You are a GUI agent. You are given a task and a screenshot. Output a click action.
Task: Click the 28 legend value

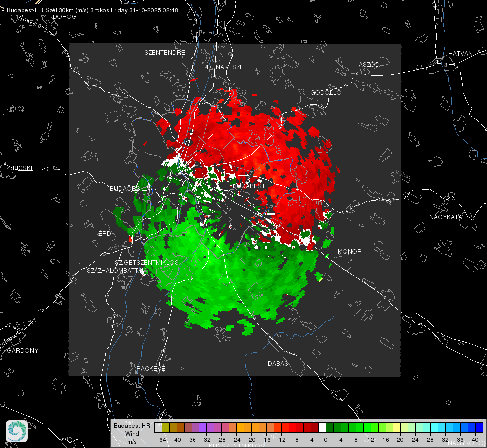tap(430, 440)
